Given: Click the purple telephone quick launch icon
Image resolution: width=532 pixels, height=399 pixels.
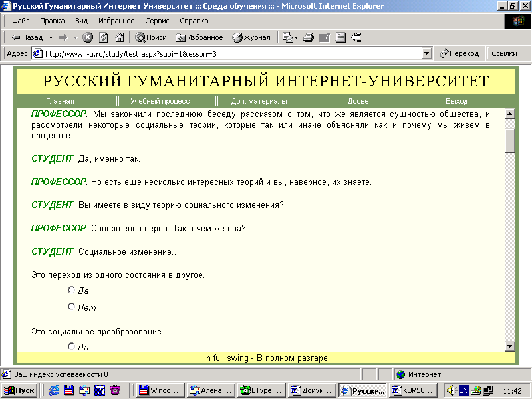Looking at the screenshot, I should click(x=115, y=390).
